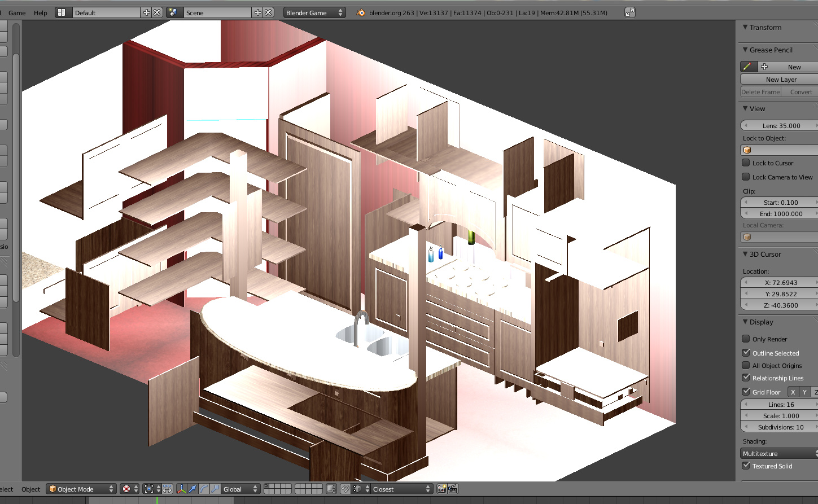Click the Lens 35.000 field
This screenshot has width=818, height=504.
779,125
